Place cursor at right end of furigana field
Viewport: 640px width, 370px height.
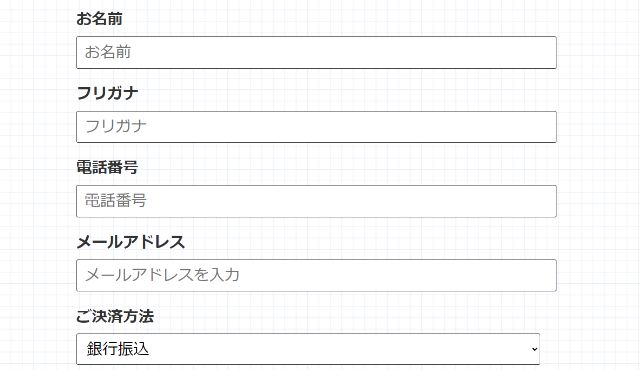pyautogui.click(x=549, y=127)
